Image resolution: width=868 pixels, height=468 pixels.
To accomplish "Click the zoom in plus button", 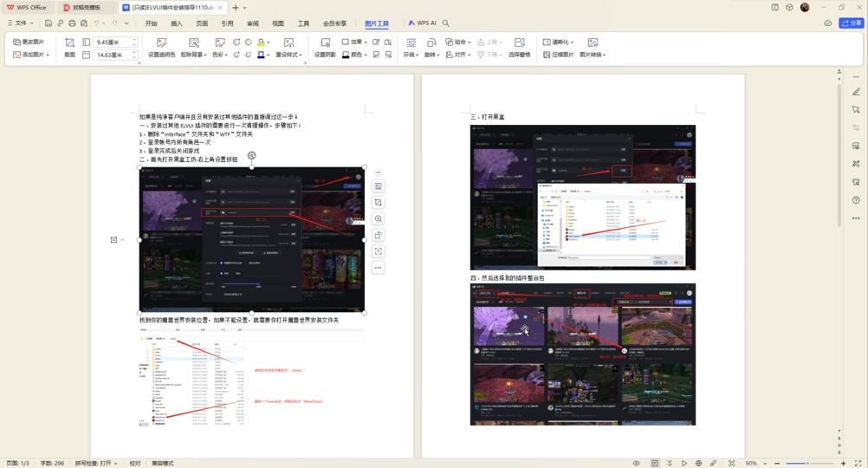I will [843, 463].
